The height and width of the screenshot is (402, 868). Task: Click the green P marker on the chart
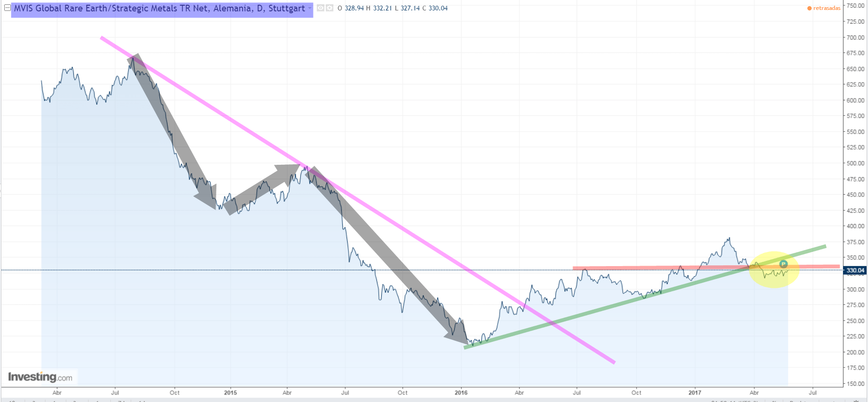tap(783, 264)
